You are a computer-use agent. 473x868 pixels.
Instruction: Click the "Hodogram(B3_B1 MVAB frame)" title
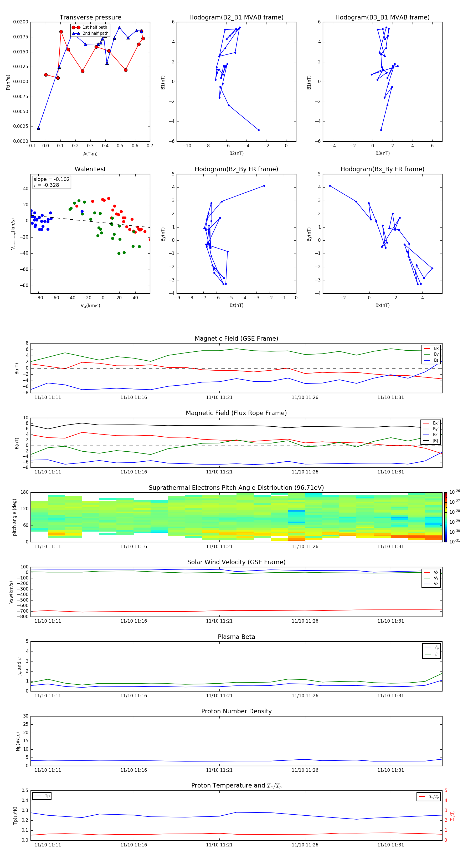(x=382, y=18)
